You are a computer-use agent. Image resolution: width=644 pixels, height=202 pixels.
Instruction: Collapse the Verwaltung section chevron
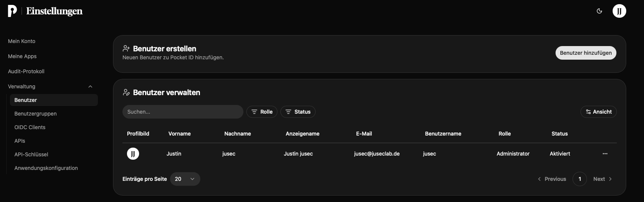tap(90, 86)
